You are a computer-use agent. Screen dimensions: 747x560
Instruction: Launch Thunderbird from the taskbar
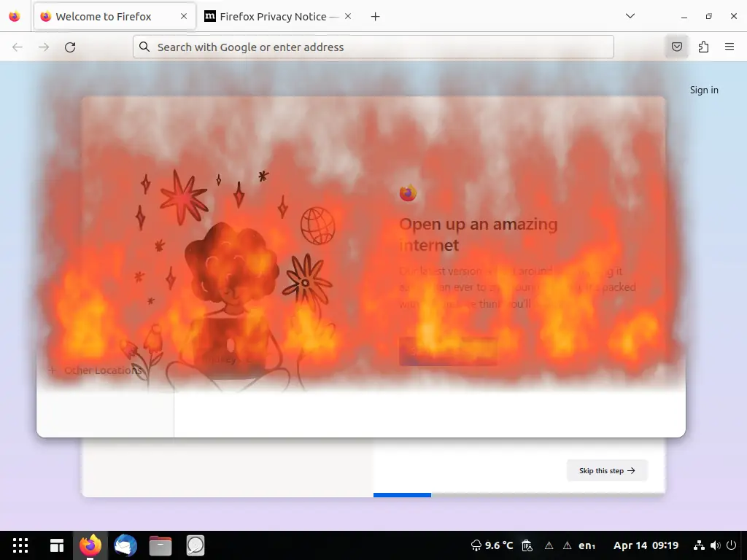click(125, 545)
